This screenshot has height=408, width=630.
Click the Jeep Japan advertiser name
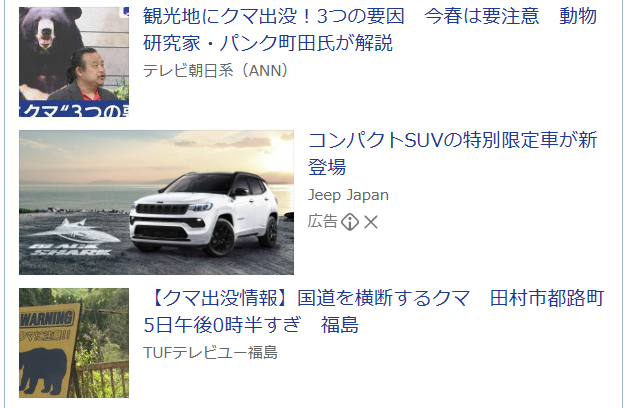348,195
